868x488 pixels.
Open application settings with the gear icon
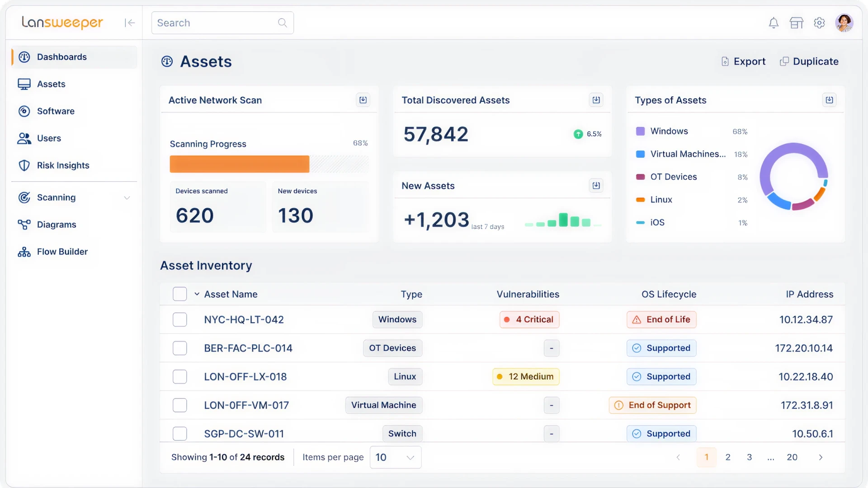820,23
